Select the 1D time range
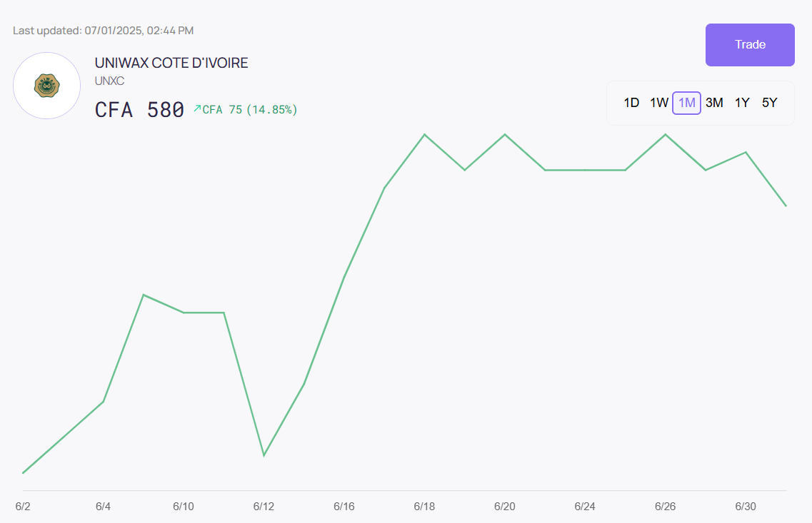 pyautogui.click(x=631, y=103)
